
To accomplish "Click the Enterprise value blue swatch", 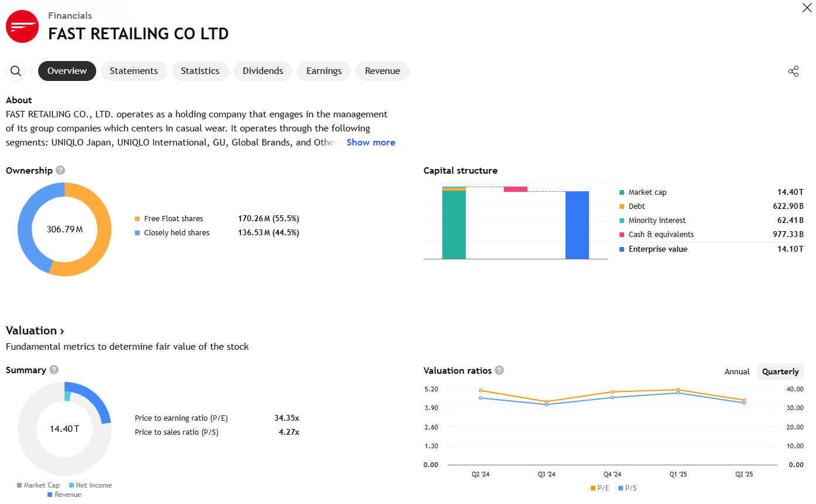I will point(622,249).
